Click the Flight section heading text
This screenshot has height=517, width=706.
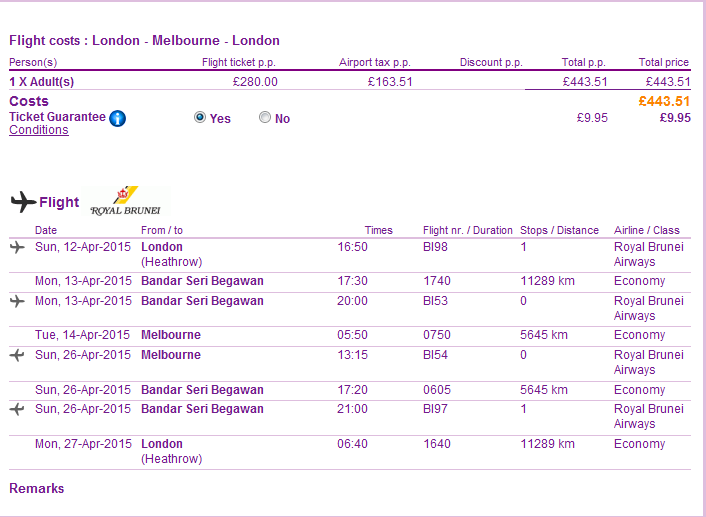pos(59,202)
